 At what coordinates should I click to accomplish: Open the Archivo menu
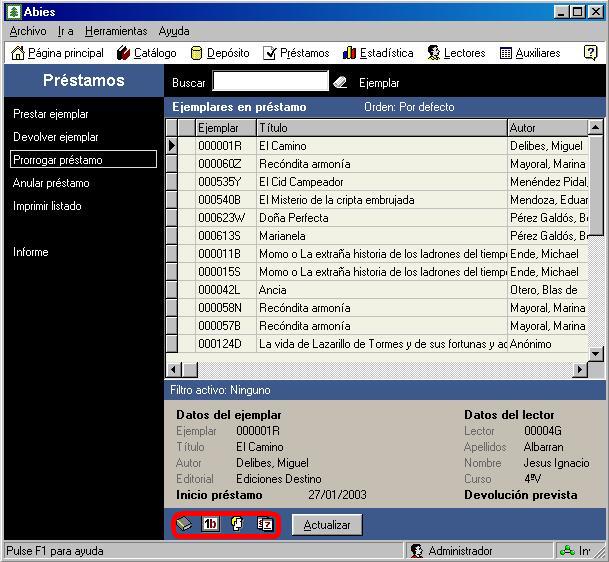27,31
